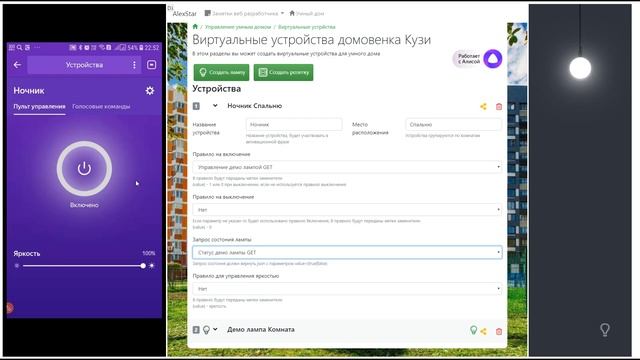Tap the square tabs icon in phone header
This screenshot has height=360, width=640.
[x=151, y=65]
